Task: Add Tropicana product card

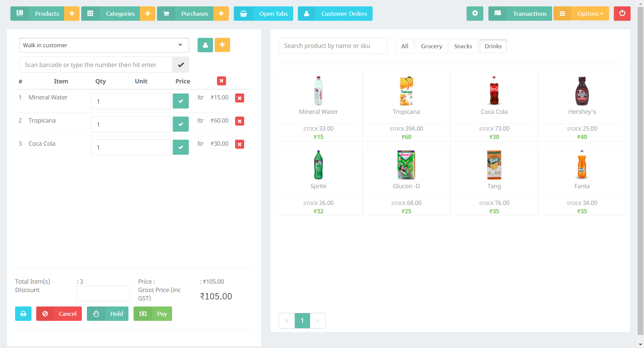Action: (407, 107)
